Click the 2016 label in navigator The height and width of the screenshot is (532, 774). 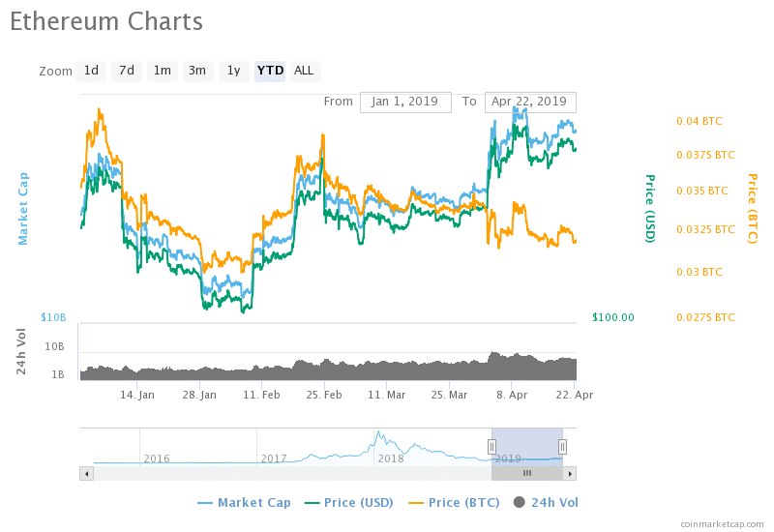pyautogui.click(x=157, y=458)
